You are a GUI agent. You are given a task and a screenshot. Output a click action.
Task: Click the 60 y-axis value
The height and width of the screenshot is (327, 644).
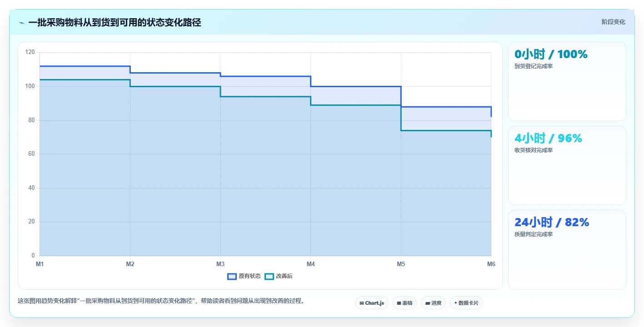click(x=31, y=154)
